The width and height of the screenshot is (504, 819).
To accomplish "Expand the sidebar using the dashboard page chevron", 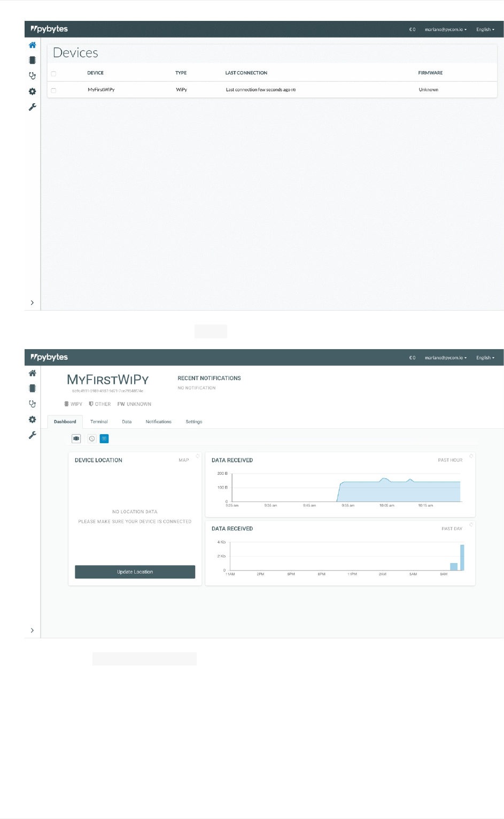I will tap(32, 630).
